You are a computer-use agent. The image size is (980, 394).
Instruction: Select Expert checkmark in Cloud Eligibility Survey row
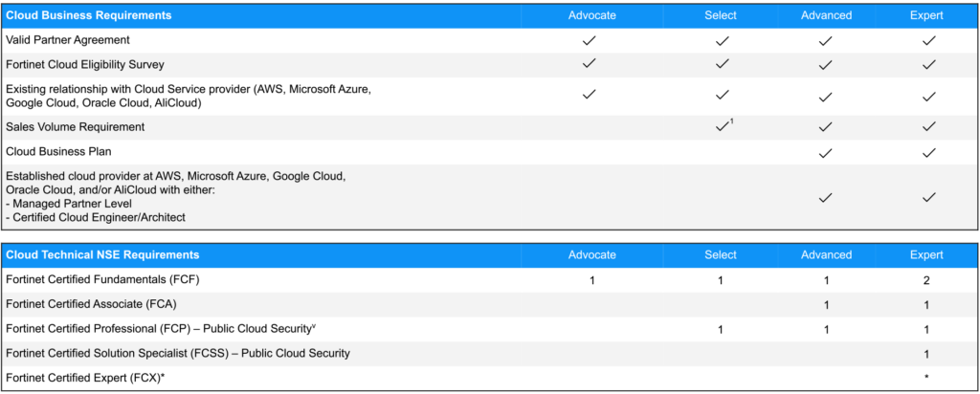point(928,64)
